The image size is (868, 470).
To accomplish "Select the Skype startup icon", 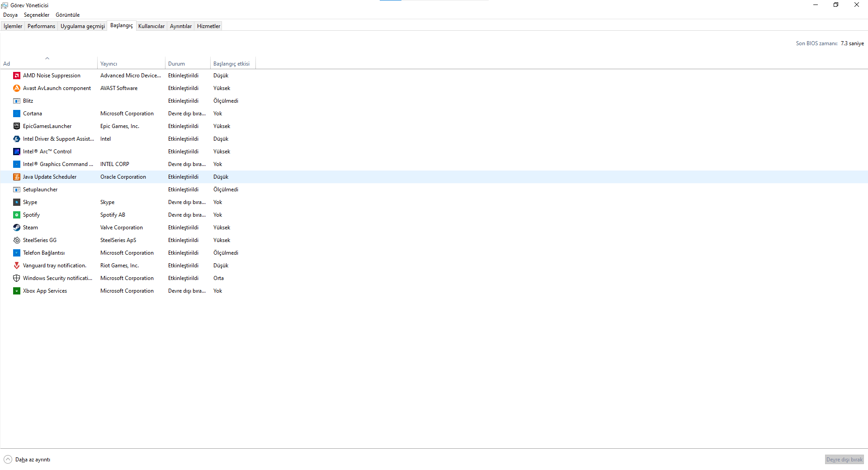I will pyautogui.click(x=17, y=202).
